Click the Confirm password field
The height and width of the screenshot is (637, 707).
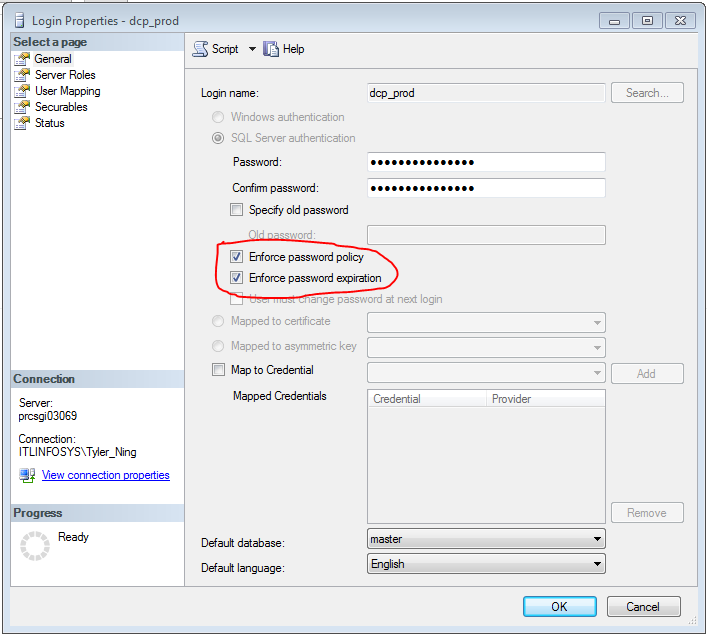486,188
